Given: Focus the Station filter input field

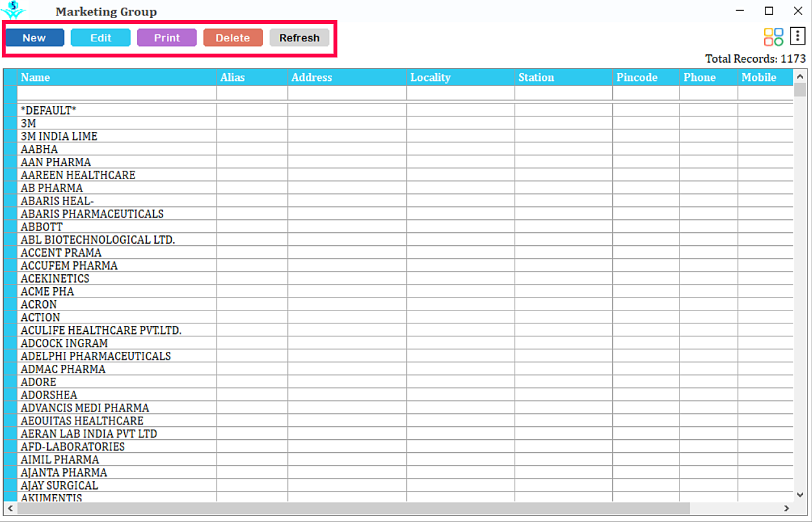Looking at the screenshot, I should pos(564,93).
